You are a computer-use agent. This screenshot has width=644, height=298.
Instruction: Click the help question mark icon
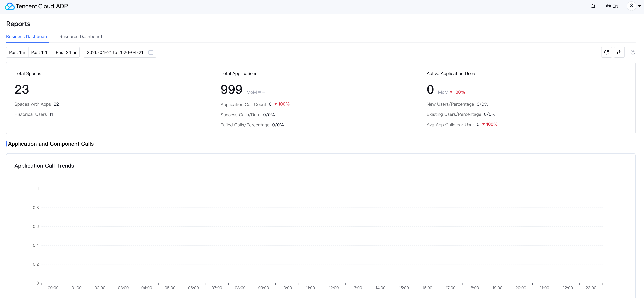[633, 52]
